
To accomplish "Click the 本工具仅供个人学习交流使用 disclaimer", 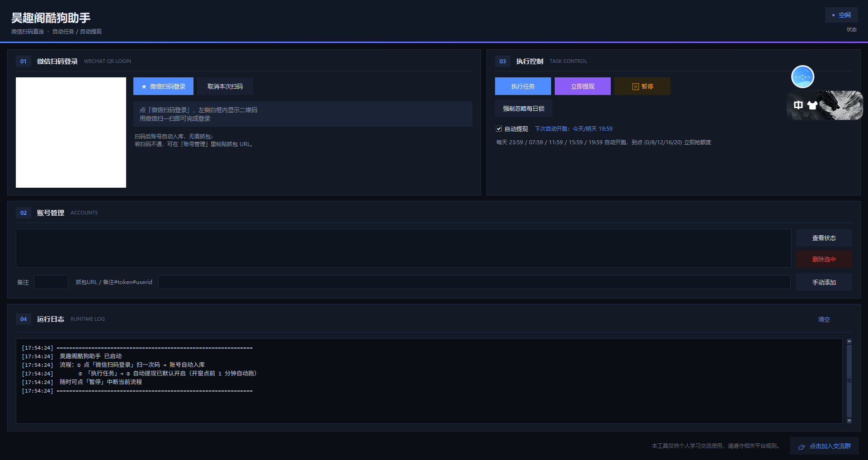I will point(717,446).
